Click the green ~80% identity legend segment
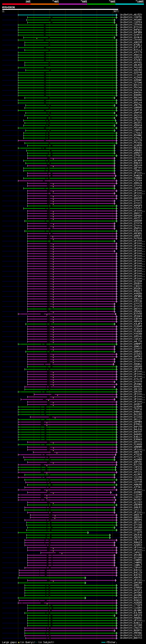 pos(101,4)
